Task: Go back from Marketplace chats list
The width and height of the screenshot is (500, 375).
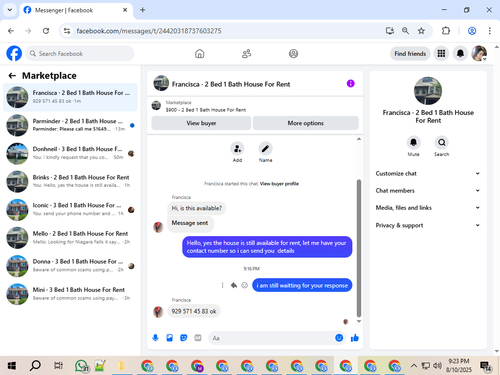Action: pyautogui.click(x=12, y=76)
